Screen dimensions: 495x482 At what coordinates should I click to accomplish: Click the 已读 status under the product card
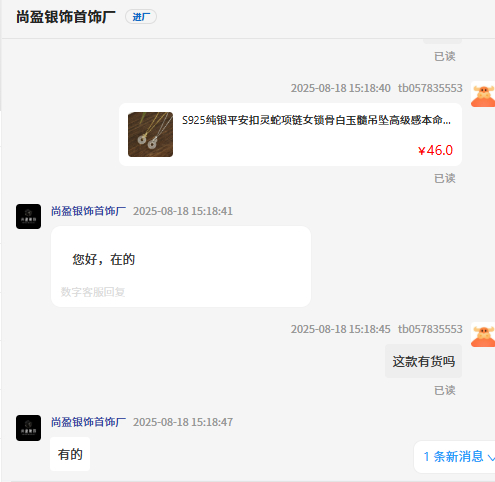click(x=445, y=179)
